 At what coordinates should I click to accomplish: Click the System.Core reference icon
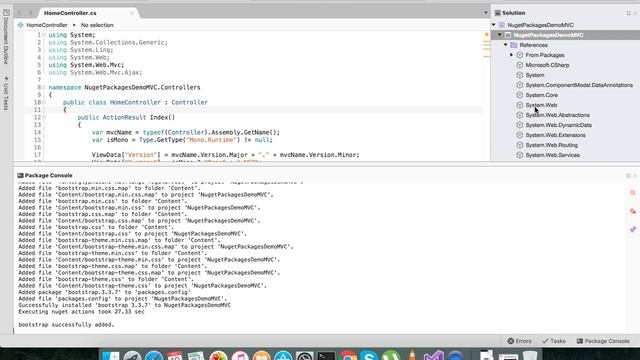pyautogui.click(x=520, y=95)
